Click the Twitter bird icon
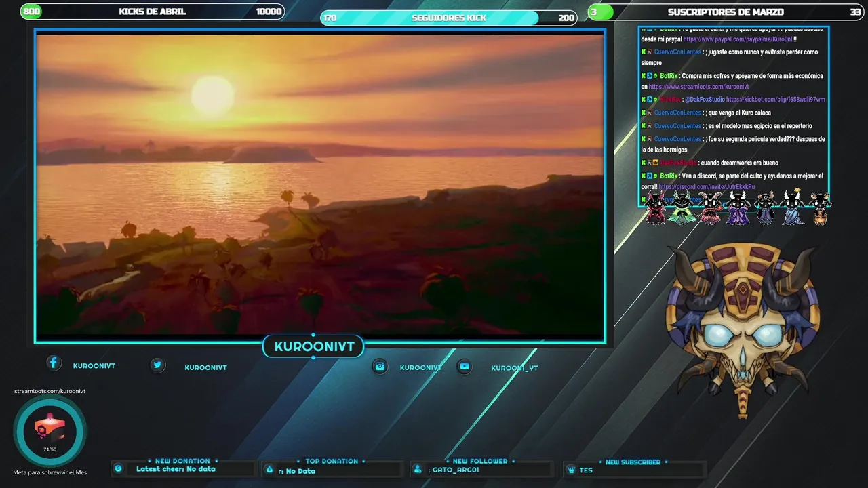The height and width of the screenshot is (488, 868). [158, 365]
